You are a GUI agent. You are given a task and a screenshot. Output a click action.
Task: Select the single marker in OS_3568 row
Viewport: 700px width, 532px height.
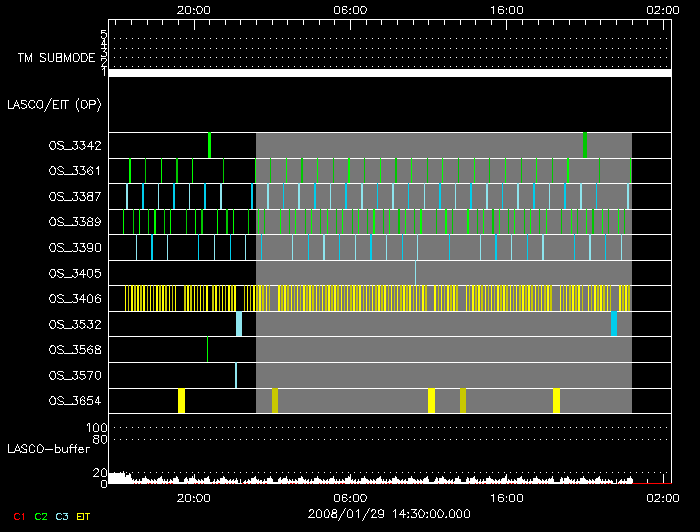click(x=207, y=349)
